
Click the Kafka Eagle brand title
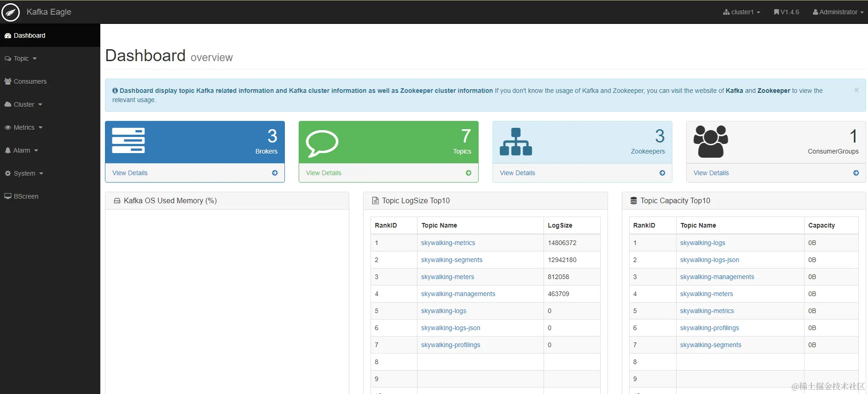pos(49,12)
